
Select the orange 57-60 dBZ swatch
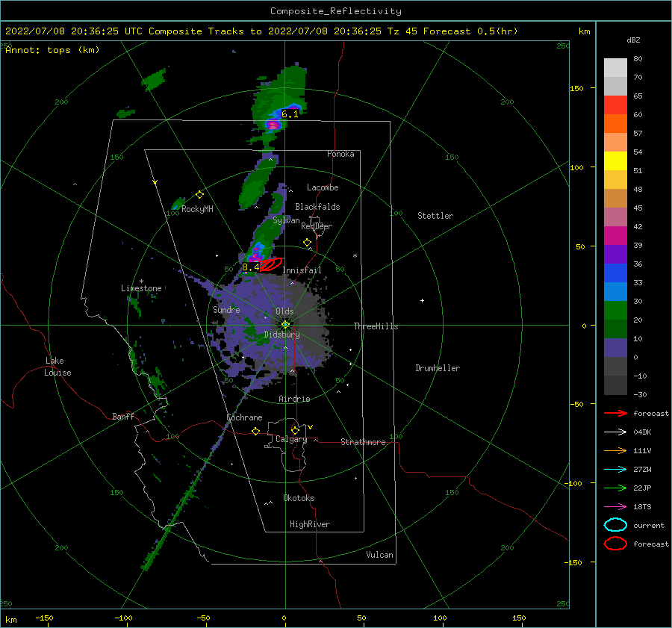click(615, 124)
